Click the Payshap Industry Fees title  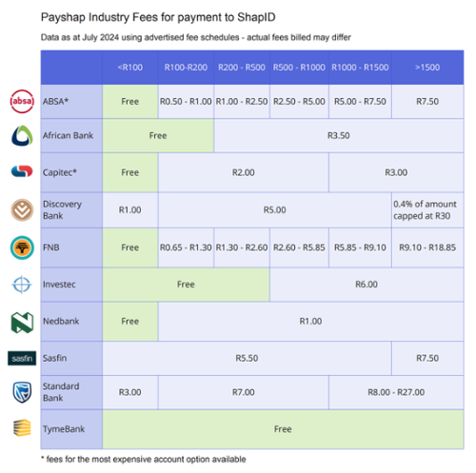158,17
